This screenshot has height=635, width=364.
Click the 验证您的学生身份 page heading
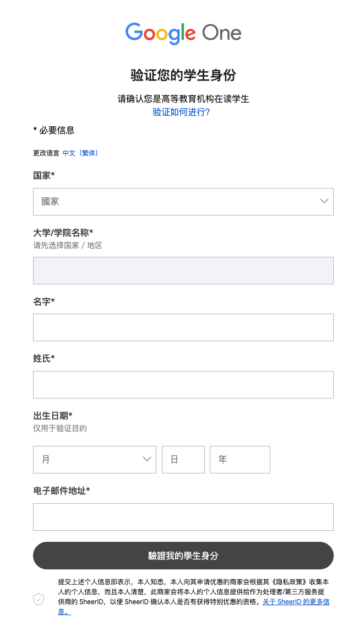pos(183,76)
